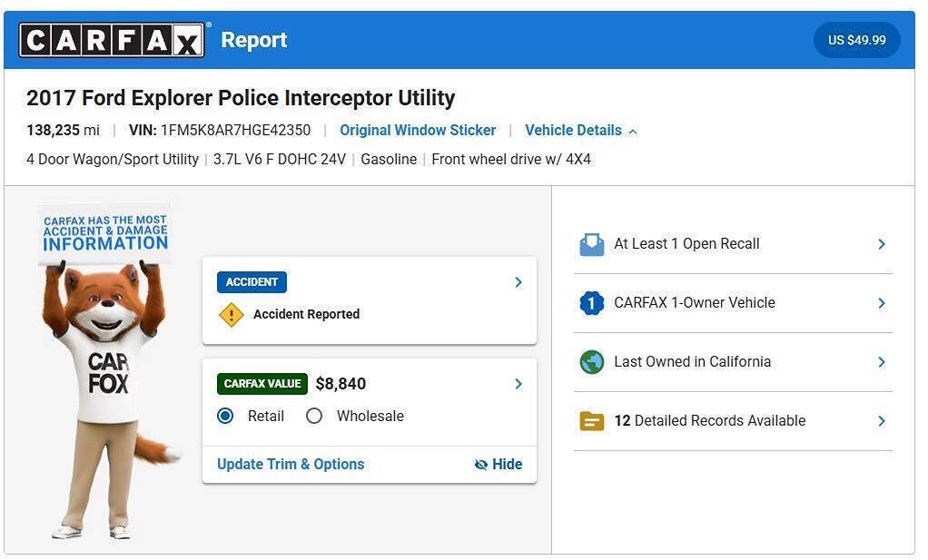Click the 4 Door Wagon/Sport Utility text
The image size is (928, 560).
[113, 160]
